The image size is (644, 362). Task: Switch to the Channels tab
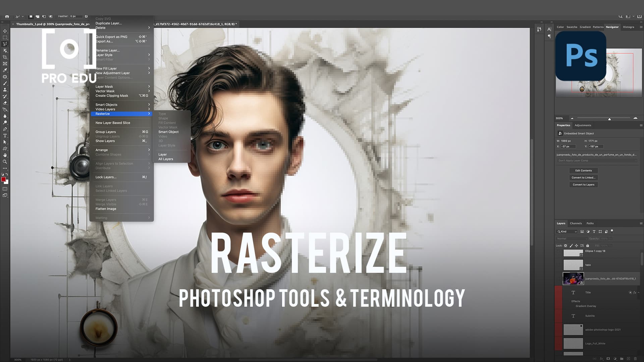[x=576, y=223]
